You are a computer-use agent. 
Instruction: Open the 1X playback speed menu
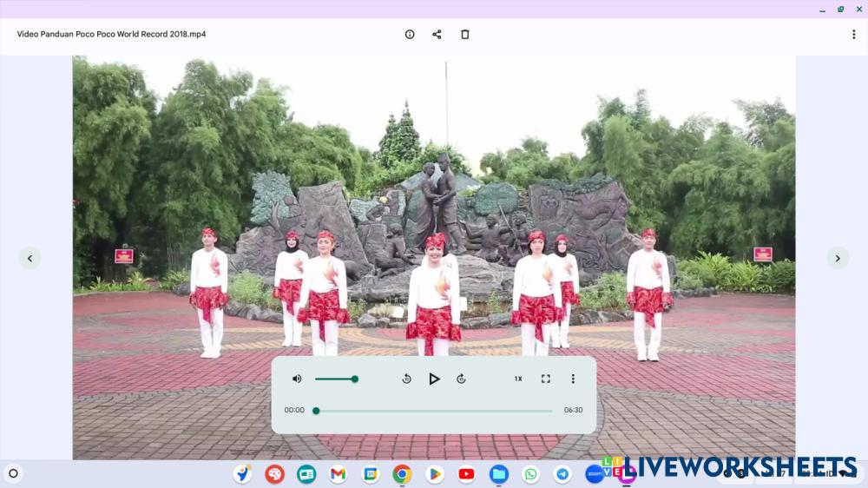518,379
